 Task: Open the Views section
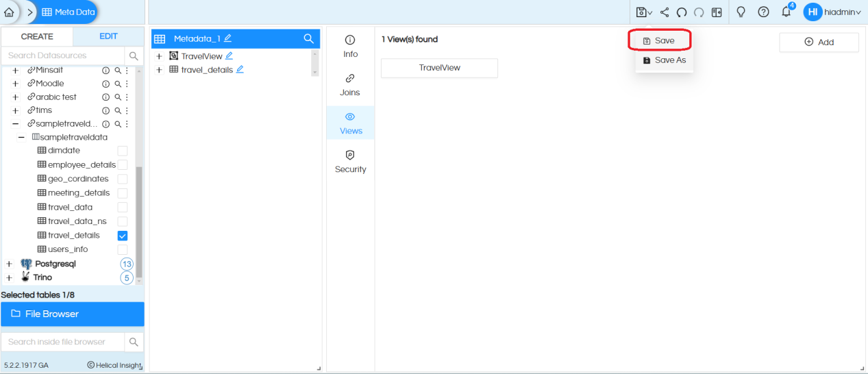coord(350,123)
